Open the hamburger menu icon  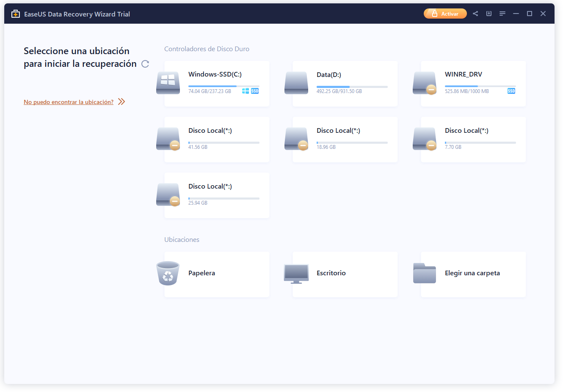(x=502, y=14)
